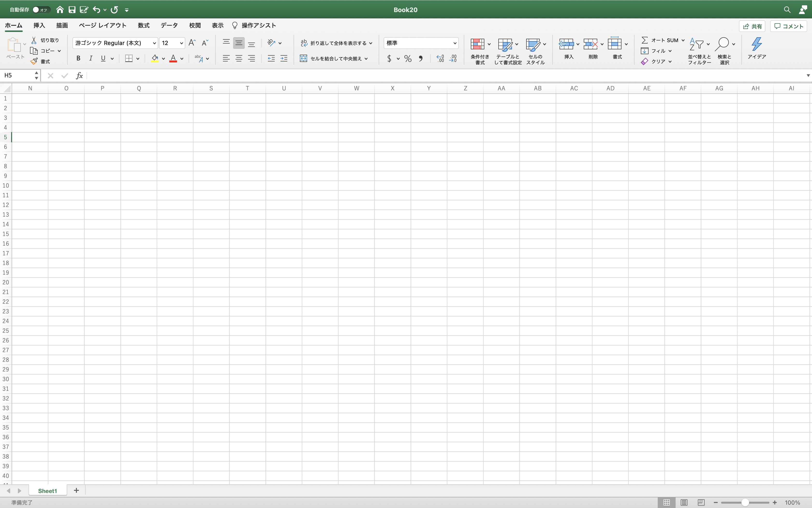This screenshot has width=812, height=508.
Task: Apply comma style
Action: pos(421,59)
